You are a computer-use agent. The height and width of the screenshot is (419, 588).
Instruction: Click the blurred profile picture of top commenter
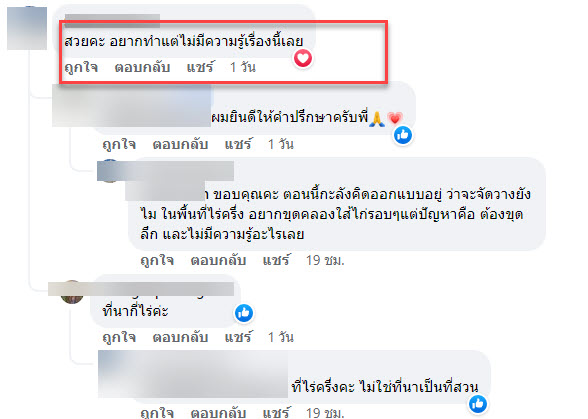click(x=27, y=28)
